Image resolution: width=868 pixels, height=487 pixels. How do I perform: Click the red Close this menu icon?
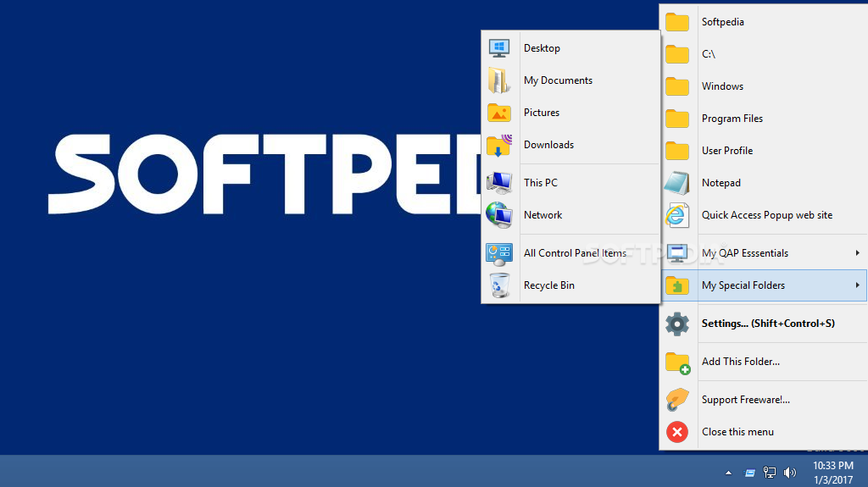coord(677,432)
